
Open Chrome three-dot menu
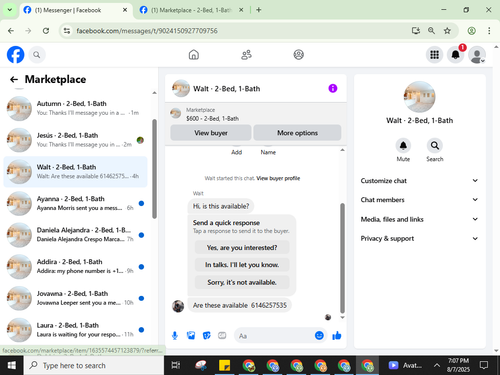tap(489, 31)
